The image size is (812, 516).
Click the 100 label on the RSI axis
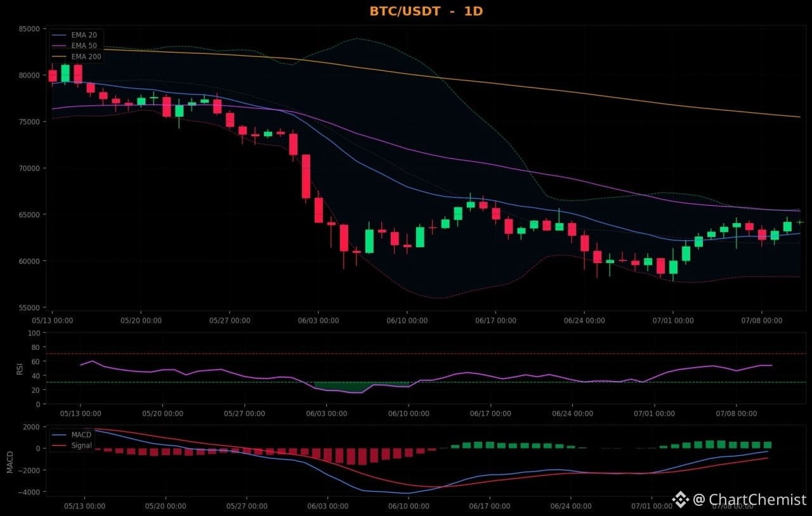(x=34, y=333)
